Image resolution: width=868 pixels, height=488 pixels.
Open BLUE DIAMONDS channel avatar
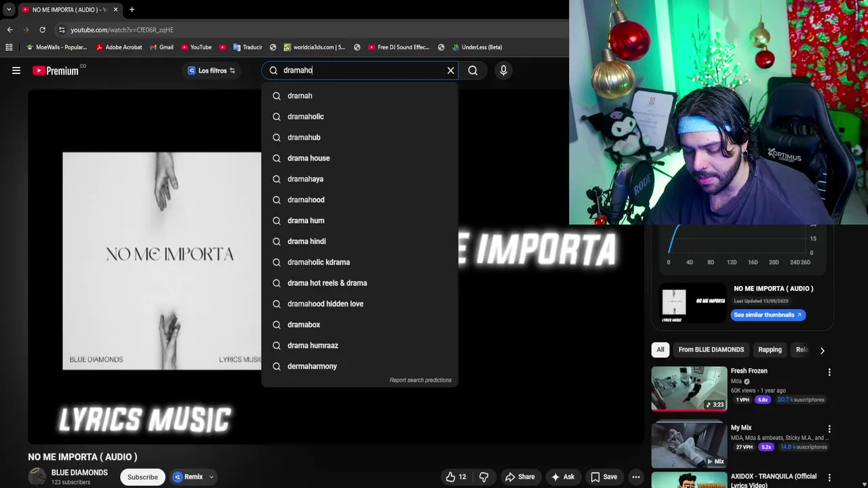click(x=37, y=477)
